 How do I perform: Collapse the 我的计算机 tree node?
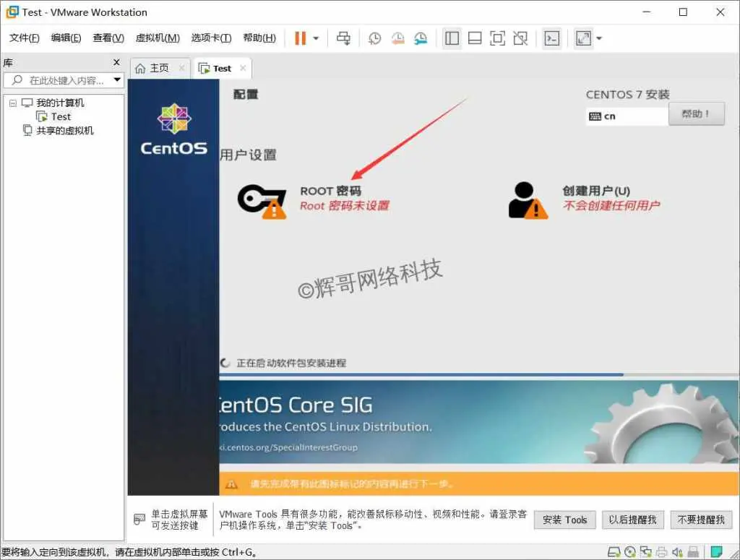click(13, 103)
